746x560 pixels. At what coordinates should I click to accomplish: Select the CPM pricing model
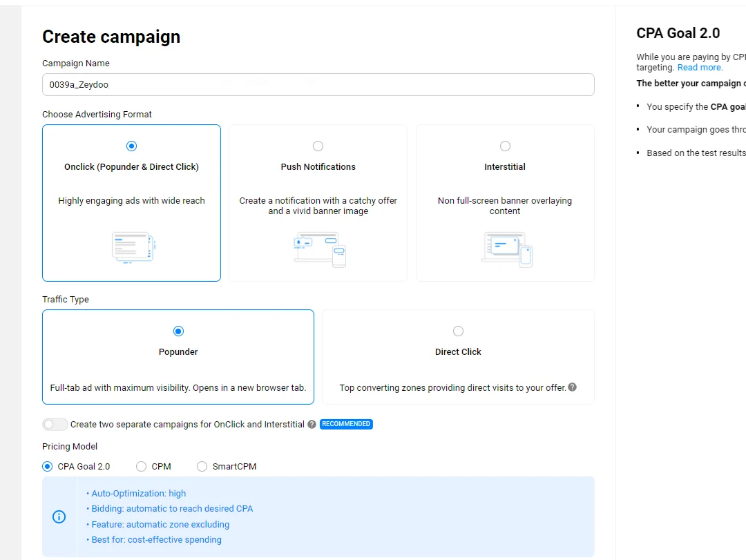[142, 466]
